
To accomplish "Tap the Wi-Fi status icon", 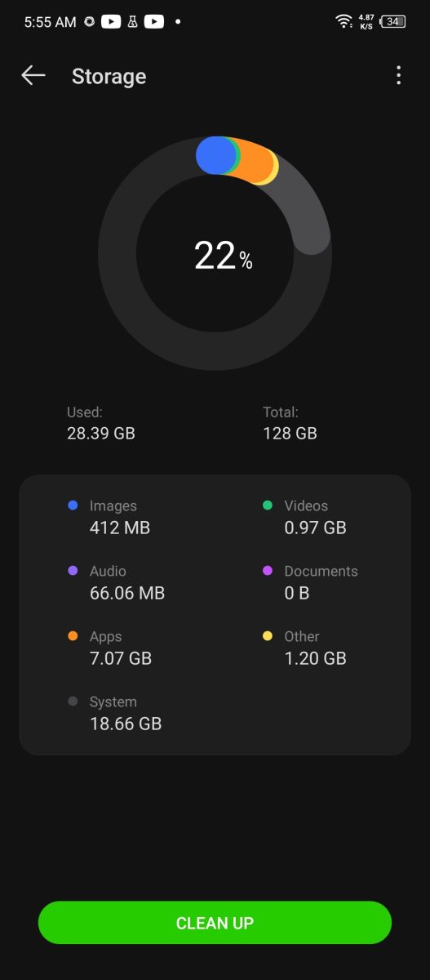I will (x=344, y=22).
